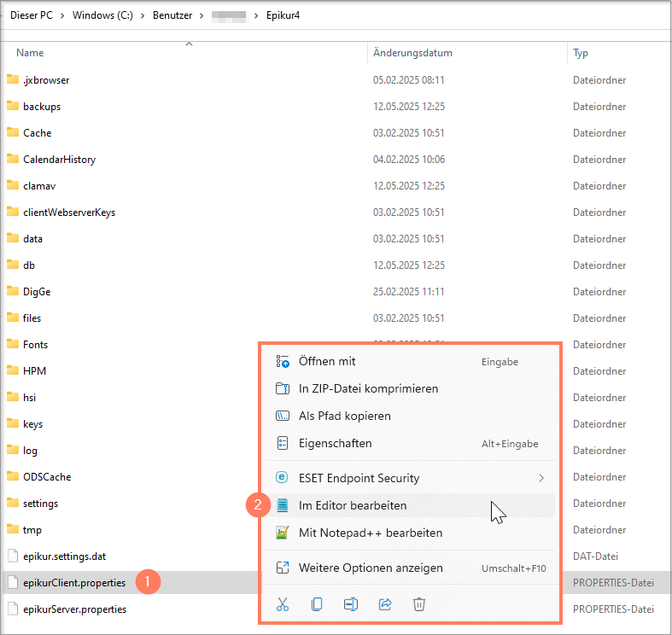The image size is (672, 635).
Task: Choose Als Pfad kopieren
Action: (x=410, y=416)
